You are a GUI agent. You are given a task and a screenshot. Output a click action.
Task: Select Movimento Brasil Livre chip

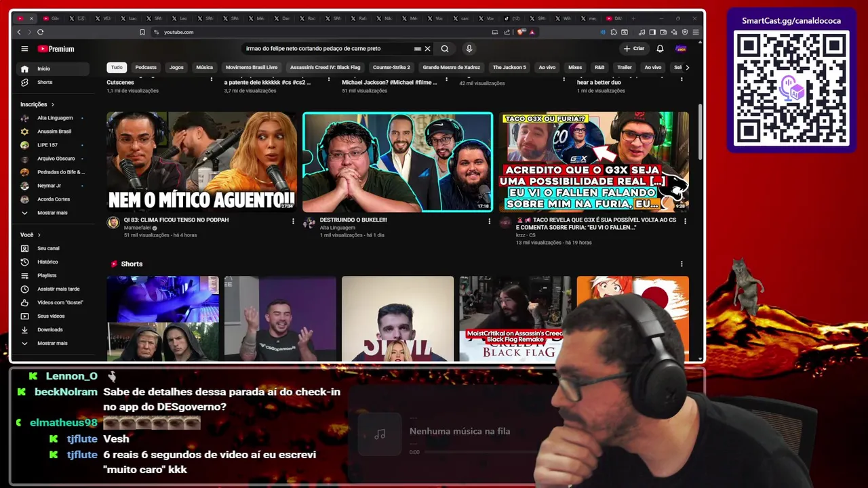[252, 67]
